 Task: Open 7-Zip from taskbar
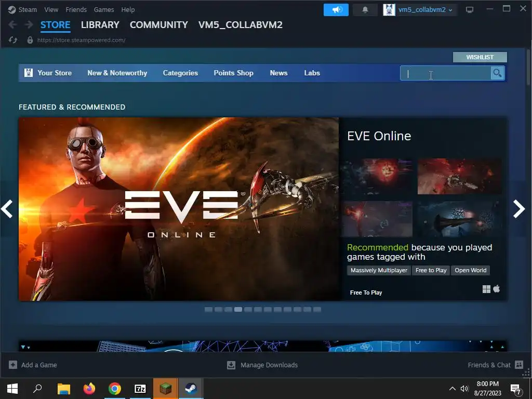(140, 389)
